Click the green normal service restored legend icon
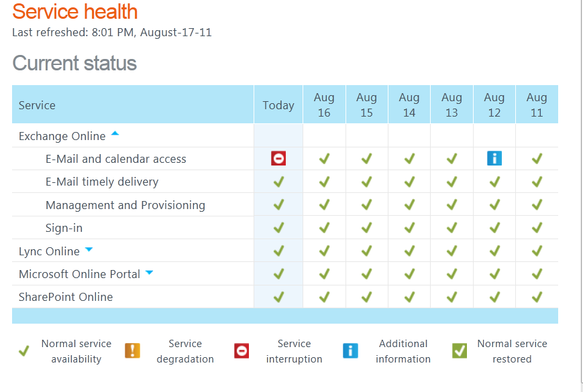 click(x=460, y=350)
